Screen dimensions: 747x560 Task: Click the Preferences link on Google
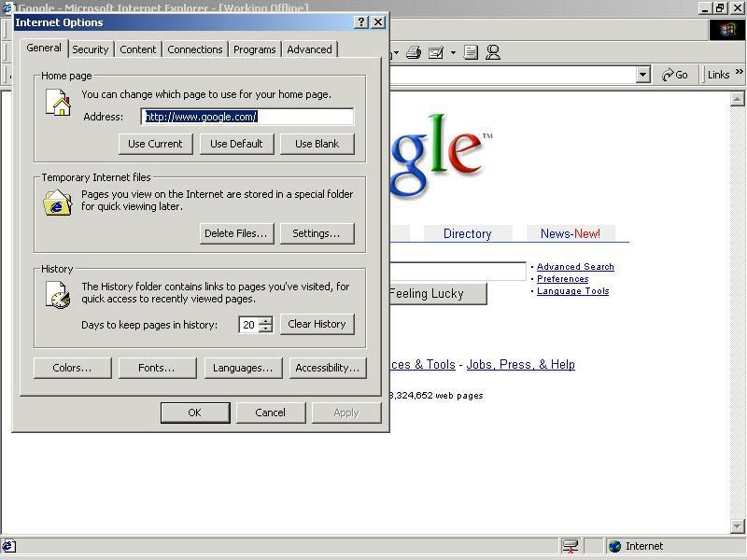point(563,278)
